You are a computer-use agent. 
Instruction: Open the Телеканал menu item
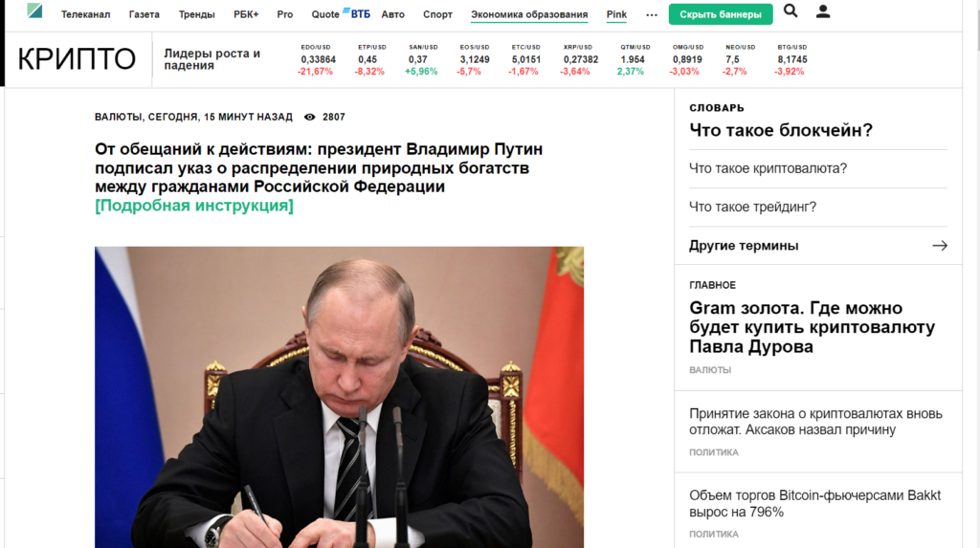tap(85, 14)
